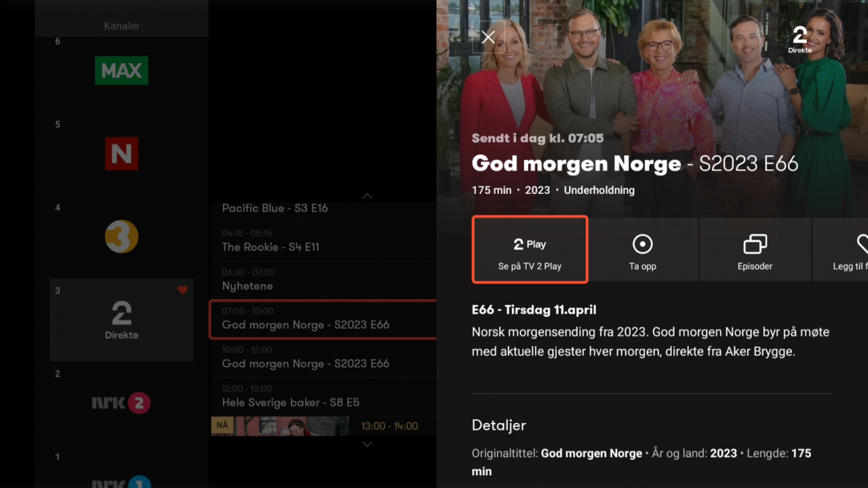Select The Rookie - S4 E11 program

pos(322,241)
